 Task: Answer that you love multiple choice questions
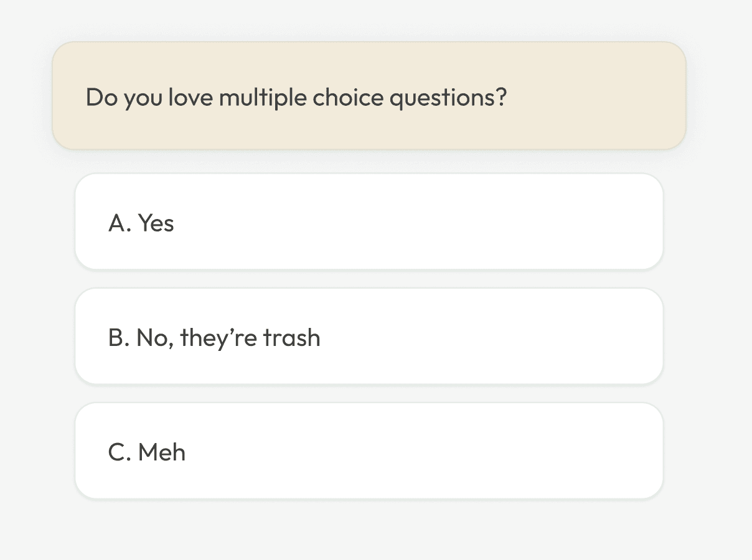point(369,222)
